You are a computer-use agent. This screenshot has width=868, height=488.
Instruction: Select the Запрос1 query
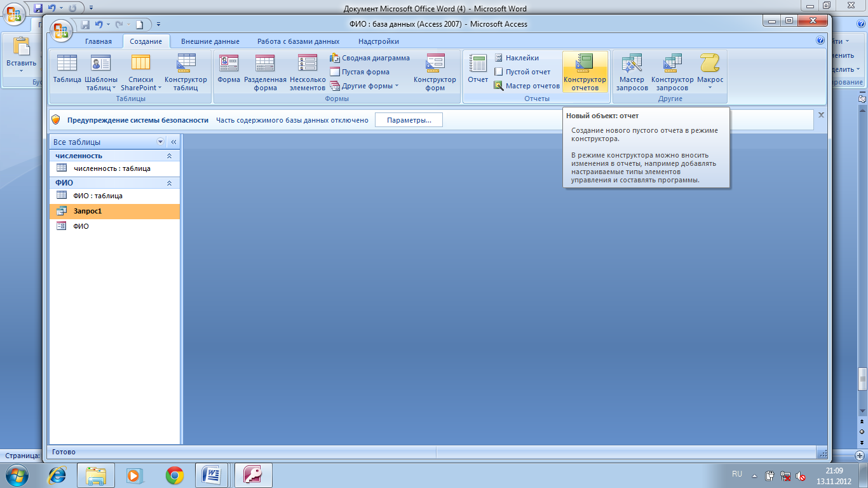(114, 211)
